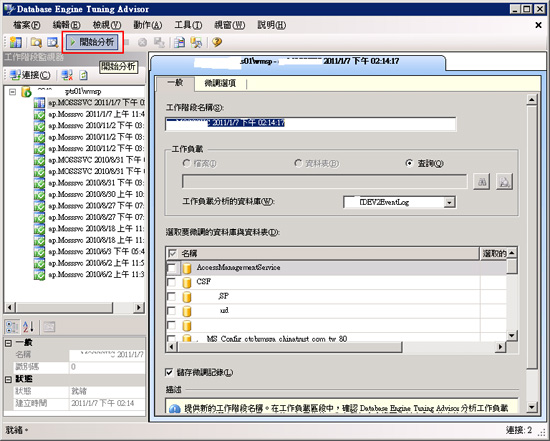Click the CSF database cylinder icon

pyautogui.click(x=187, y=282)
